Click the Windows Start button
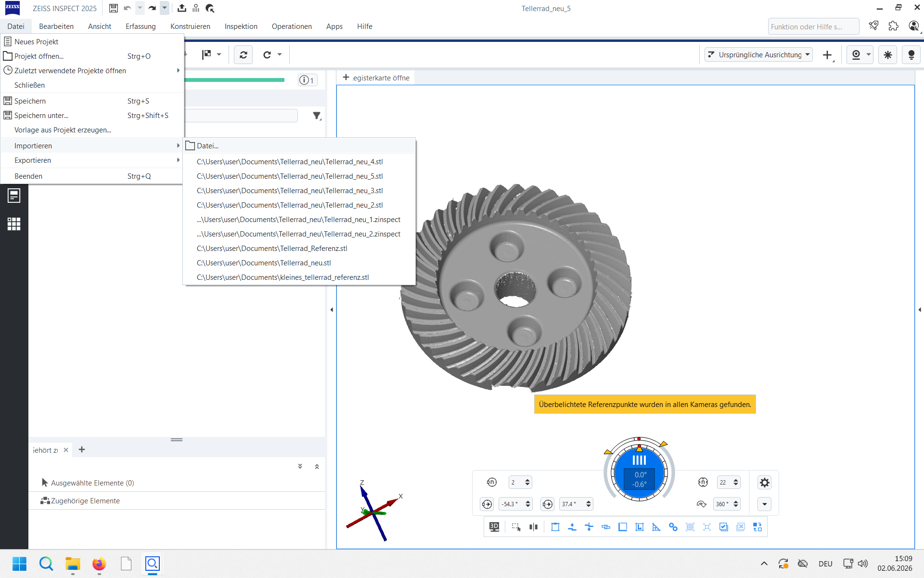This screenshot has height=578, width=924. coord(20,564)
